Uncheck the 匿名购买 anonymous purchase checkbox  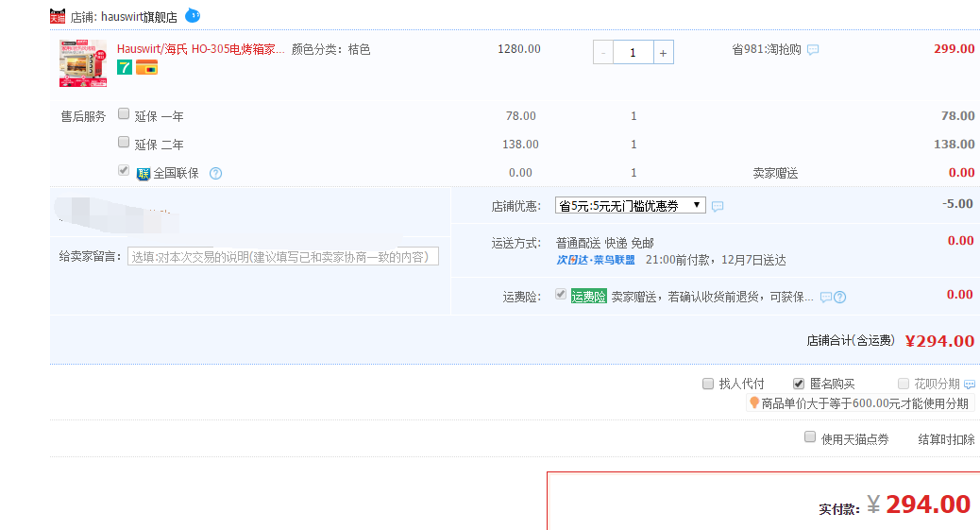(799, 384)
